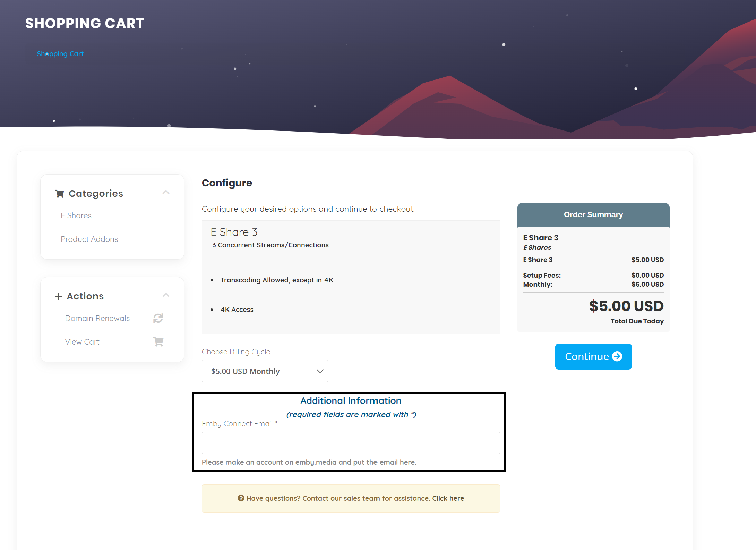Focus the Emby Connect Email field

351,443
